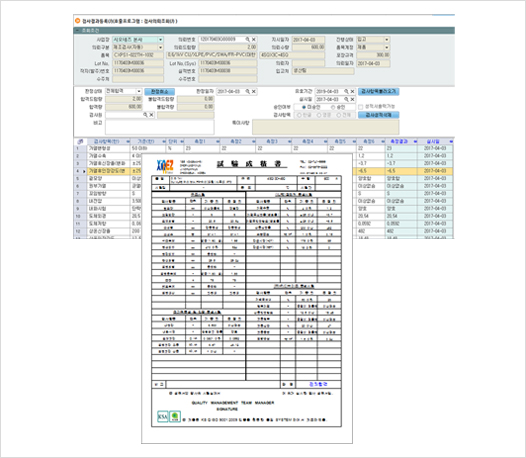The height and width of the screenshot is (458, 526).
Task: Open the filter arrow on the 검사항목 column
Action: click(x=127, y=142)
